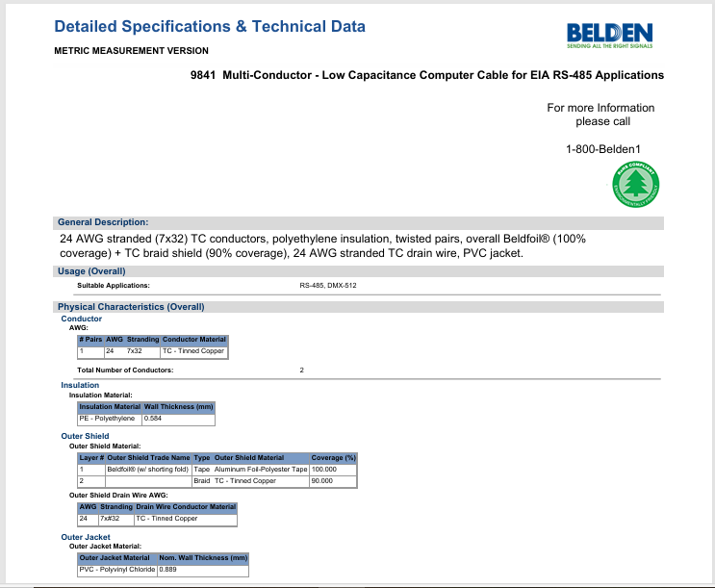
Task: Click the TC - Tinned Copper conductor cell
Action: coord(193,351)
